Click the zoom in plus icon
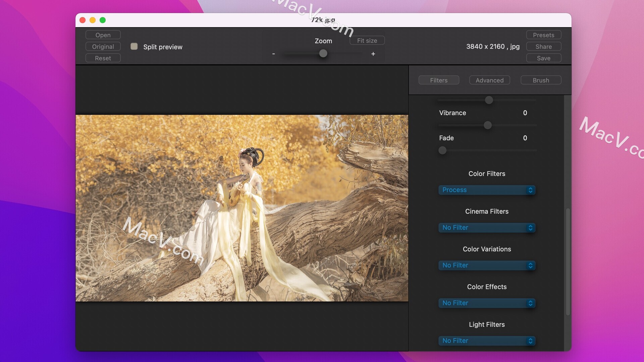Image resolution: width=644 pixels, height=362 pixels. (x=373, y=54)
